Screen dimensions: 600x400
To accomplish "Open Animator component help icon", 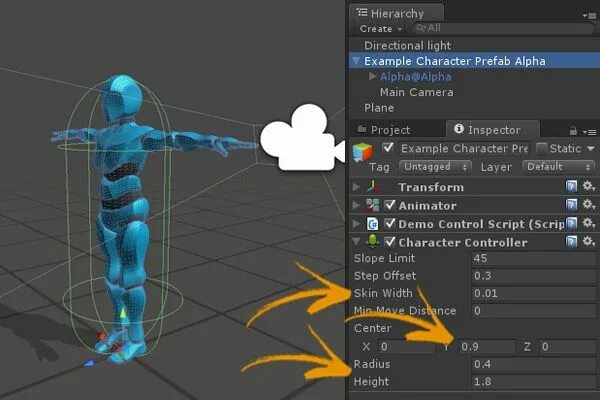I will pos(571,205).
